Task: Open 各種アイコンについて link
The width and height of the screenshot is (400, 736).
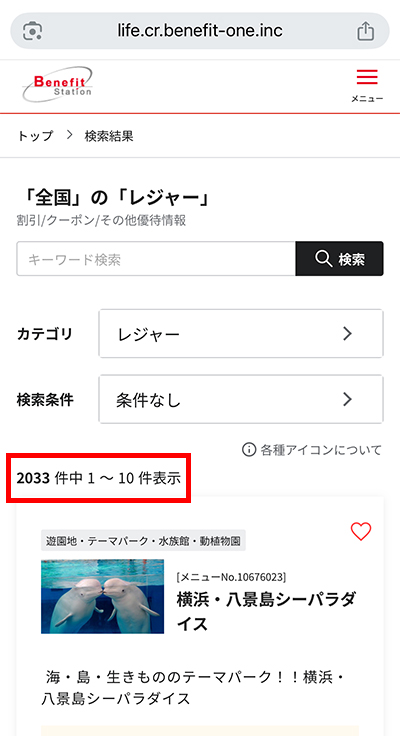Action: click(x=321, y=450)
